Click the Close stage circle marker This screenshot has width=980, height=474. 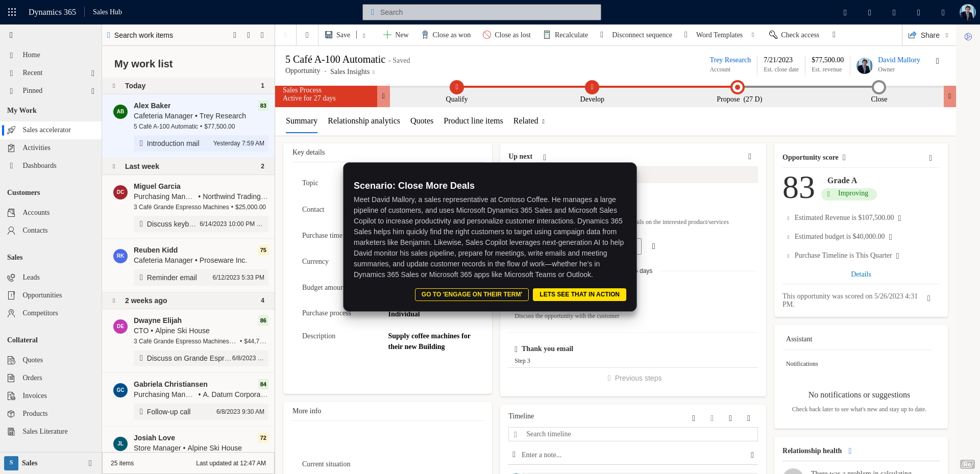point(878,87)
